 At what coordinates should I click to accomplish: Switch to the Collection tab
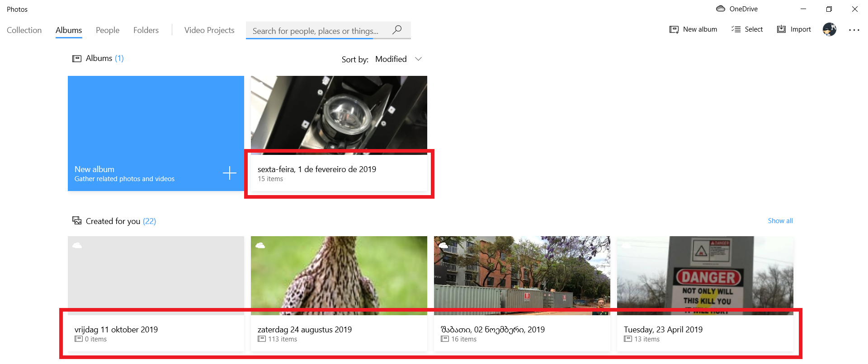pyautogui.click(x=24, y=30)
